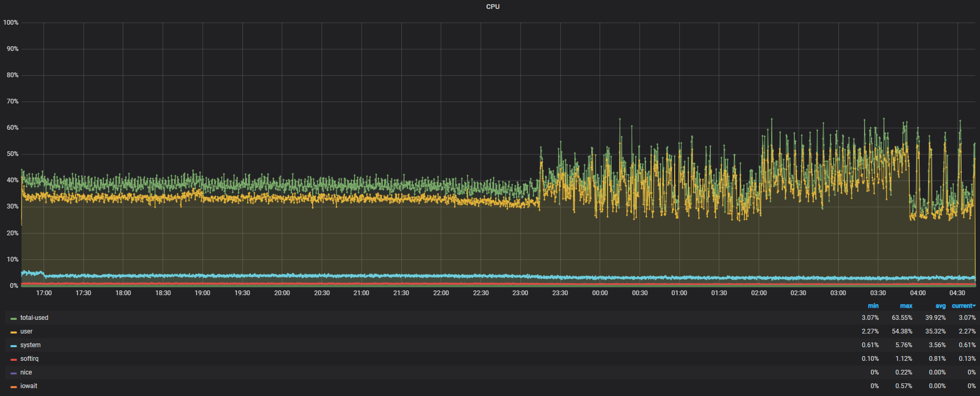Image resolution: width=980 pixels, height=396 pixels.
Task: Click system max value 5.76%
Action: (904, 345)
